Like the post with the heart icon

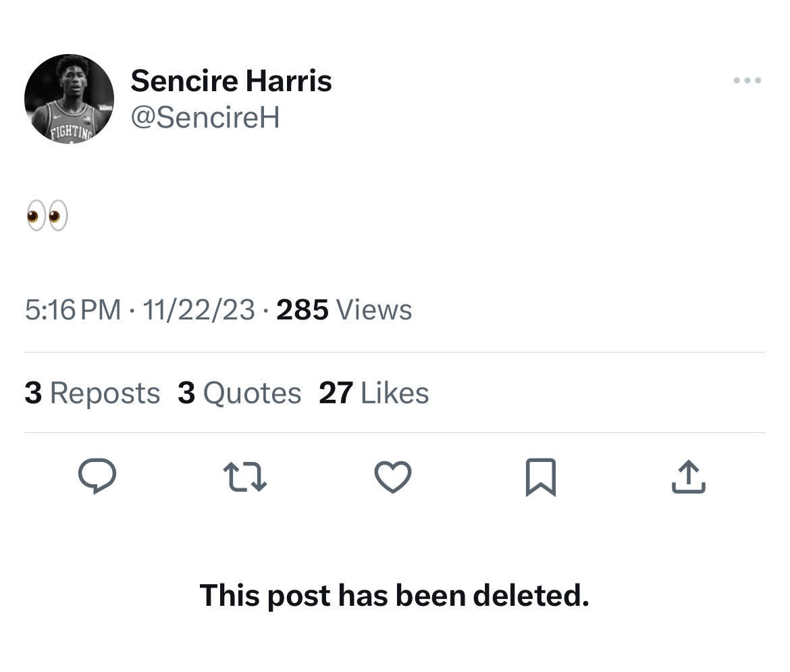pos(392,477)
